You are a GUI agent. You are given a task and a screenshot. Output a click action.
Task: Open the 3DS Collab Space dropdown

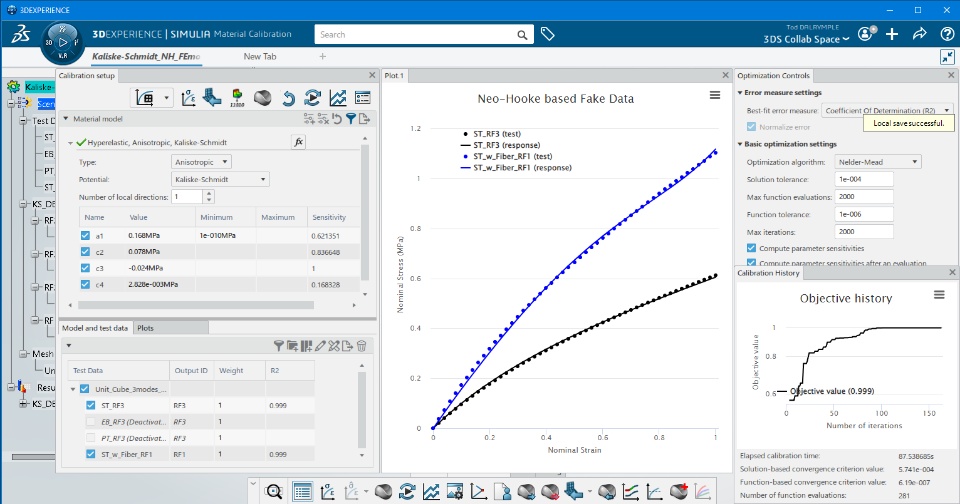(x=806, y=39)
